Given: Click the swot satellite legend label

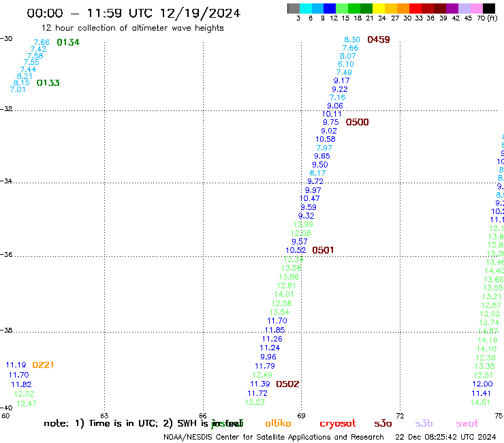Looking at the screenshot, I should click(467, 423).
